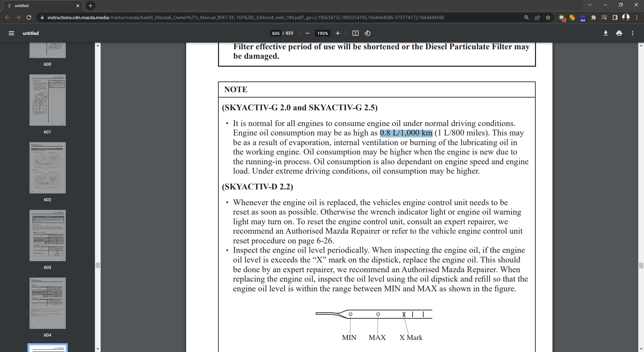Click the thumbnail panel scroll down arrow
This screenshot has width=644, height=352.
98,349
